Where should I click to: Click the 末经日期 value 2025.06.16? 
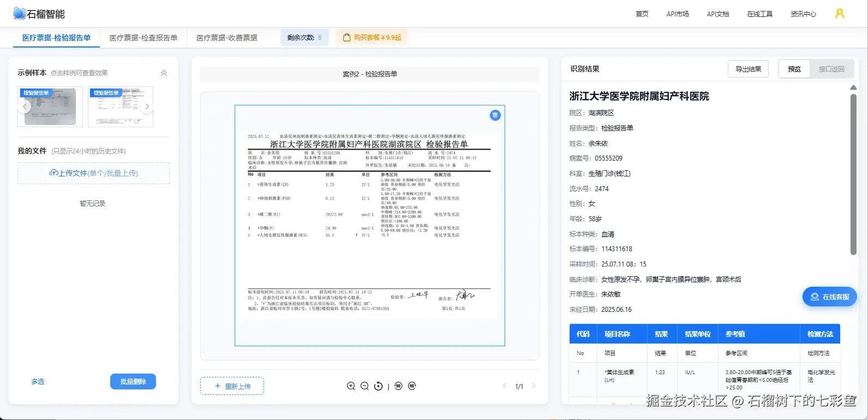(x=616, y=310)
